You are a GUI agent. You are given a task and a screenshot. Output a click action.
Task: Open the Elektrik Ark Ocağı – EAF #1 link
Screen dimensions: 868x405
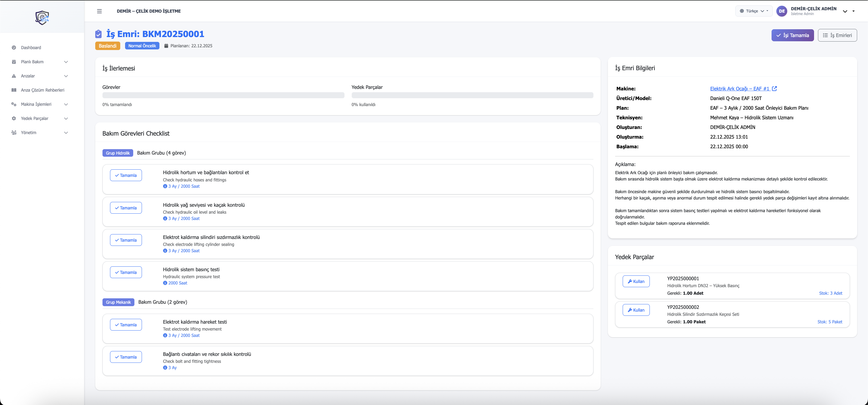click(x=739, y=89)
